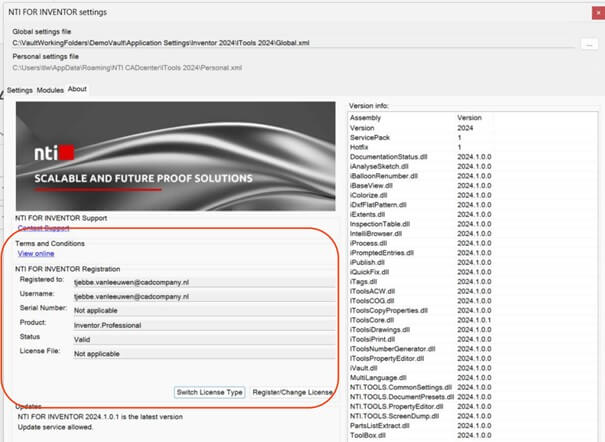The height and width of the screenshot is (442, 605).
Task: Open the Modules tab
Action: pos(50,90)
